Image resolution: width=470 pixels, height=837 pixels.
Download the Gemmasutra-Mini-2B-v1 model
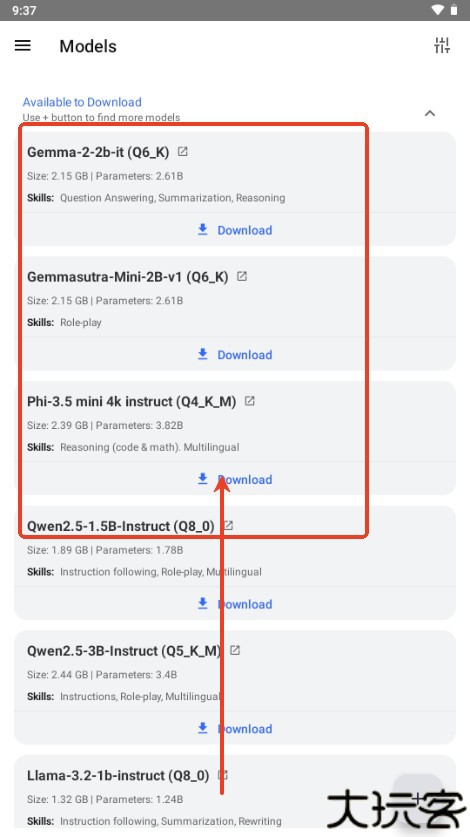click(235, 354)
